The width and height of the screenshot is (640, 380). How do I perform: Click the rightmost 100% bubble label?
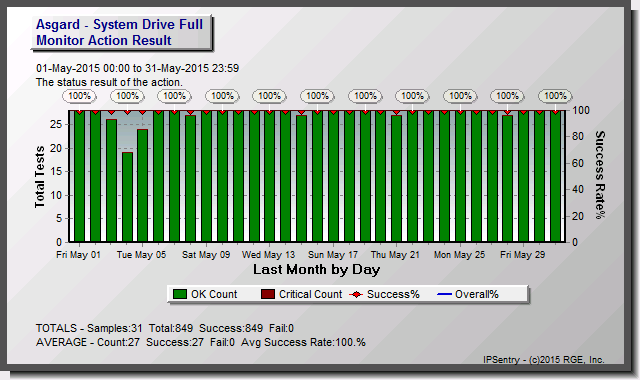[555, 96]
